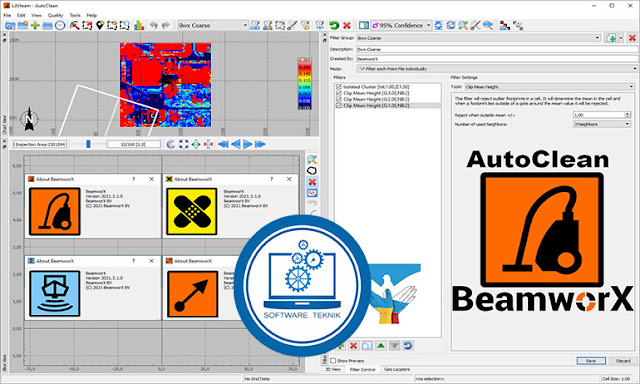This screenshot has height=384, width=640.
Task: Click the purple rotate icon in slice toolbar
Action: (x=171, y=144)
